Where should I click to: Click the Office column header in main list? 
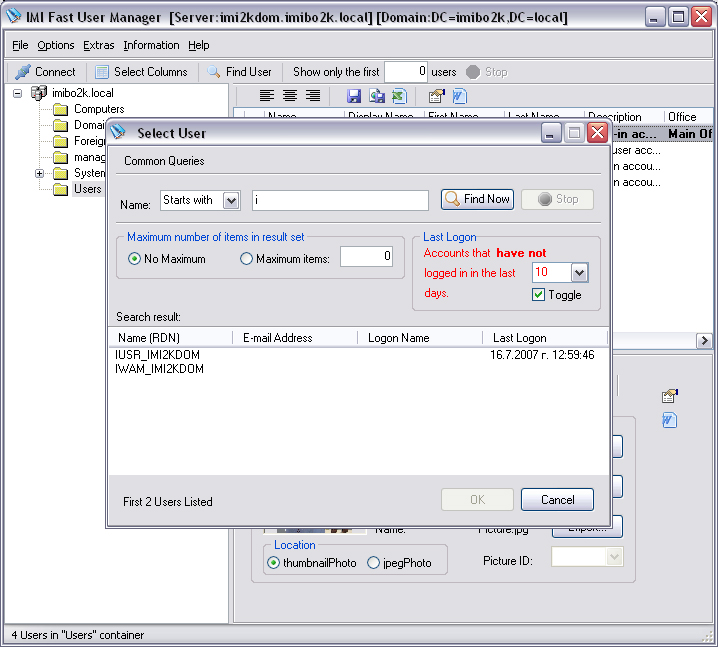[x=688, y=117]
